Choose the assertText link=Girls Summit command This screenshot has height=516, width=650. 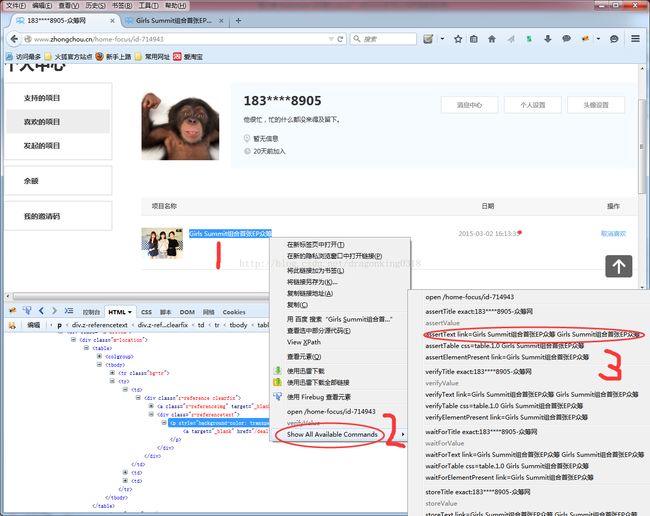point(534,334)
